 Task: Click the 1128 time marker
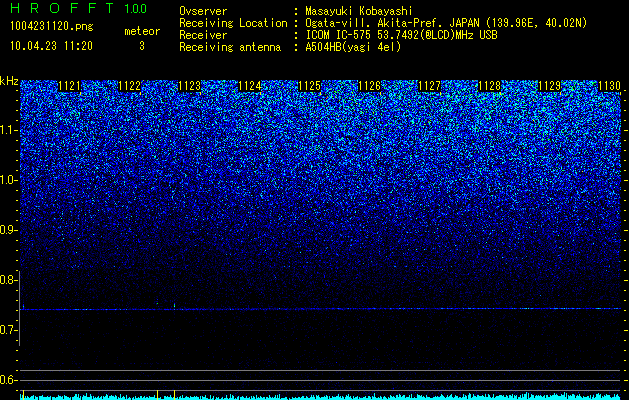(x=489, y=86)
